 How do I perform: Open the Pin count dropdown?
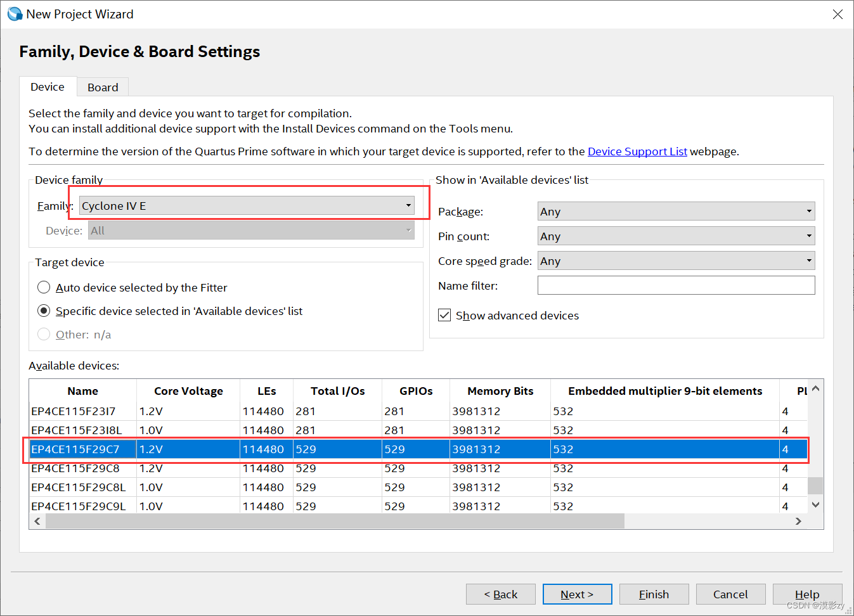pos(676,236)
